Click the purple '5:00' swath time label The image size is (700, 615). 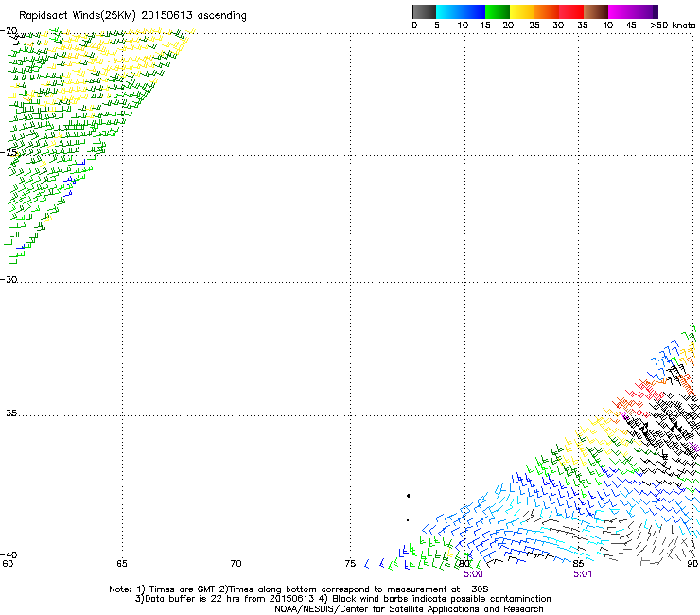click(473, 574)
